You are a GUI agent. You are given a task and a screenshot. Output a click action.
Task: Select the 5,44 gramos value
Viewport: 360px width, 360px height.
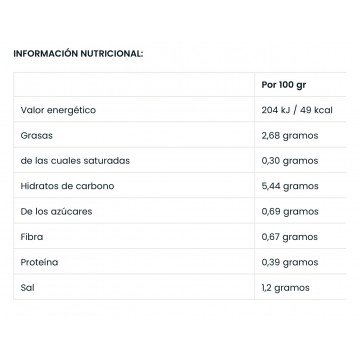point(290,186)
